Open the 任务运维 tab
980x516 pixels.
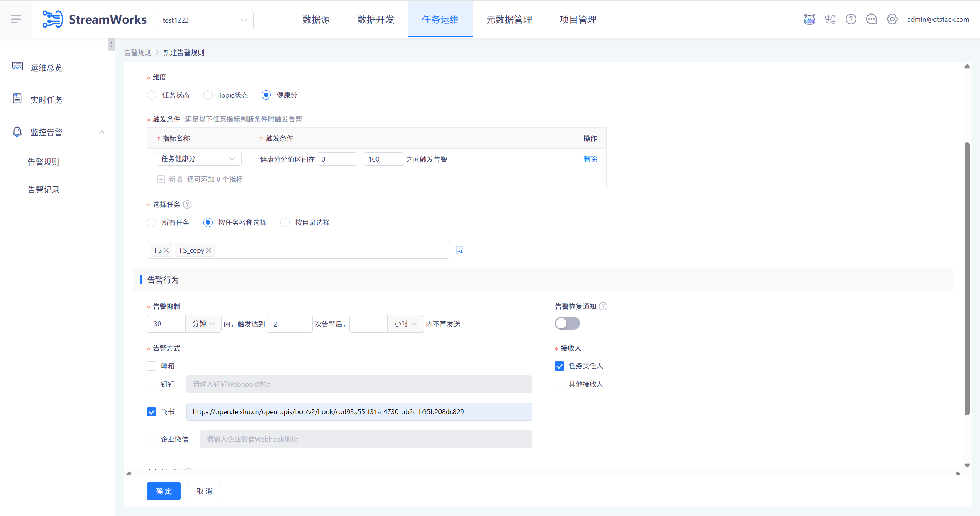click(440, 19)
